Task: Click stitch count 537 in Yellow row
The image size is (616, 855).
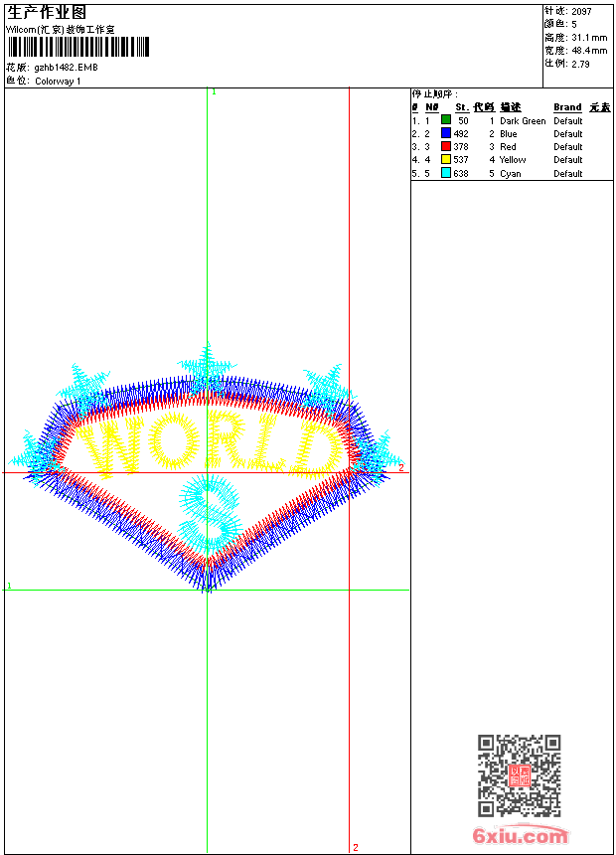Action: 461,160
